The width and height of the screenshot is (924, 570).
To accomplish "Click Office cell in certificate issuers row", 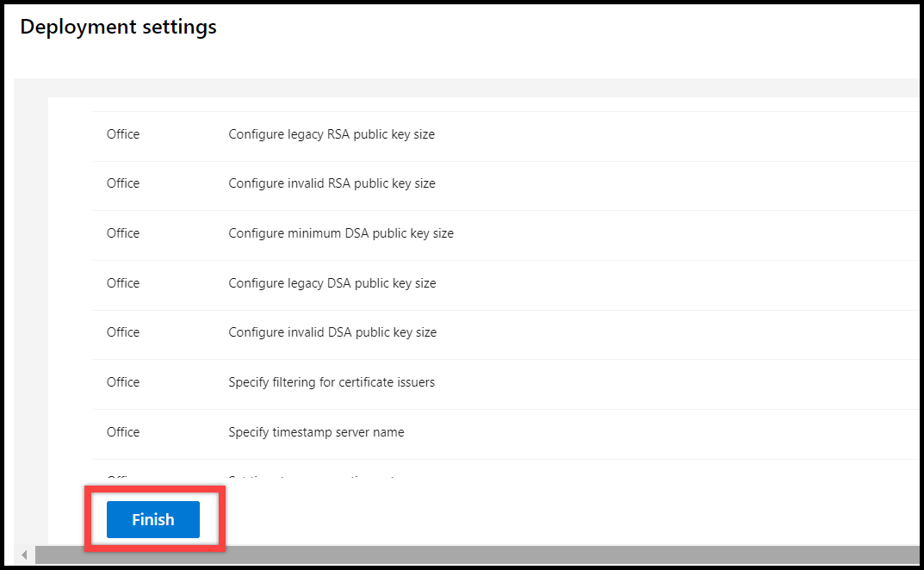I will (123, 382).
